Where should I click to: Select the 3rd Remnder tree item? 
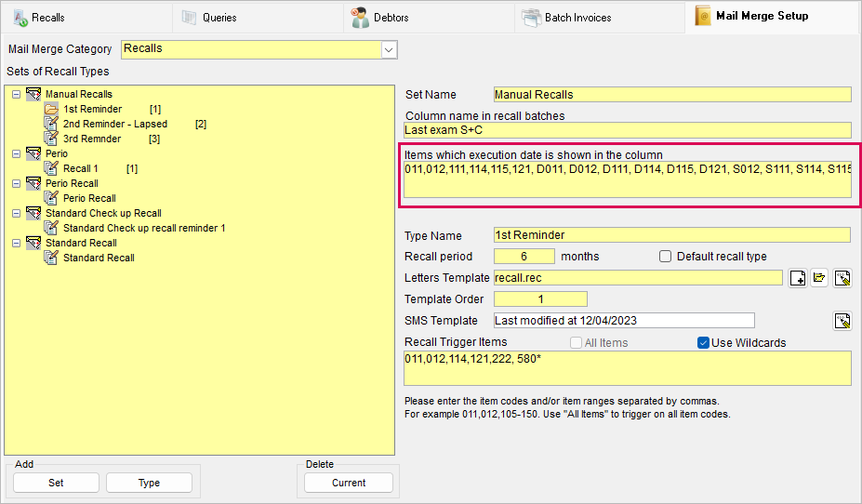[92, 139]
